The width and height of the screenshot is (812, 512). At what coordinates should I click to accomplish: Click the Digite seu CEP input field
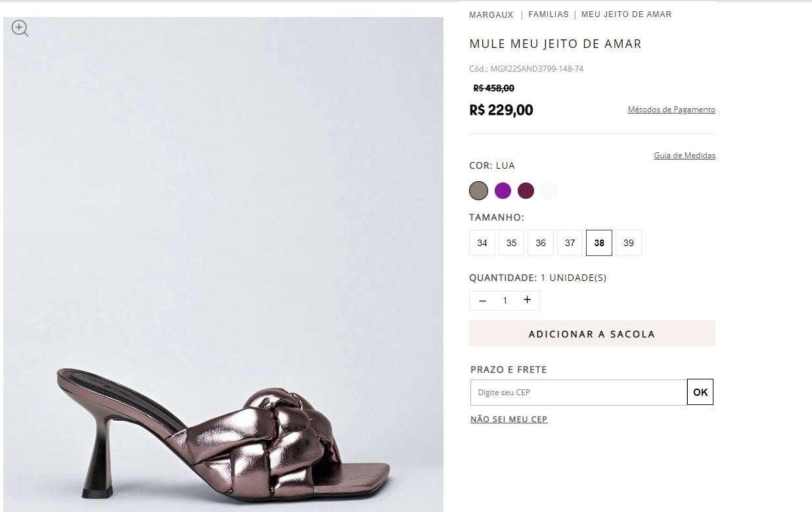tap(578, 392)
